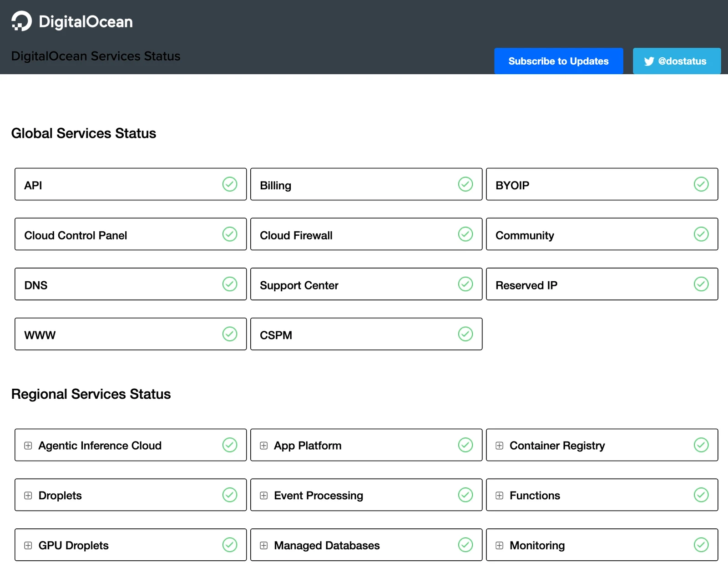The height and width of the screenshot is (568, 728).
Task: Click the API operational checkmark icon
Action: (230, 184)
